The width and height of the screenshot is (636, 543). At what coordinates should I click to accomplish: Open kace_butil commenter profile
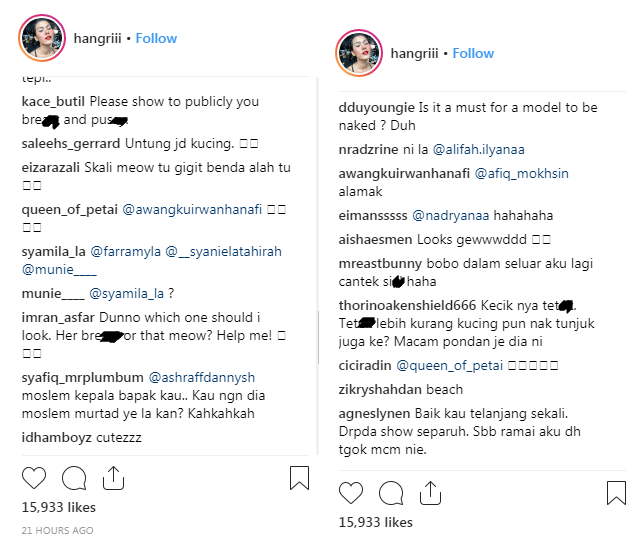tap(53, 102)
